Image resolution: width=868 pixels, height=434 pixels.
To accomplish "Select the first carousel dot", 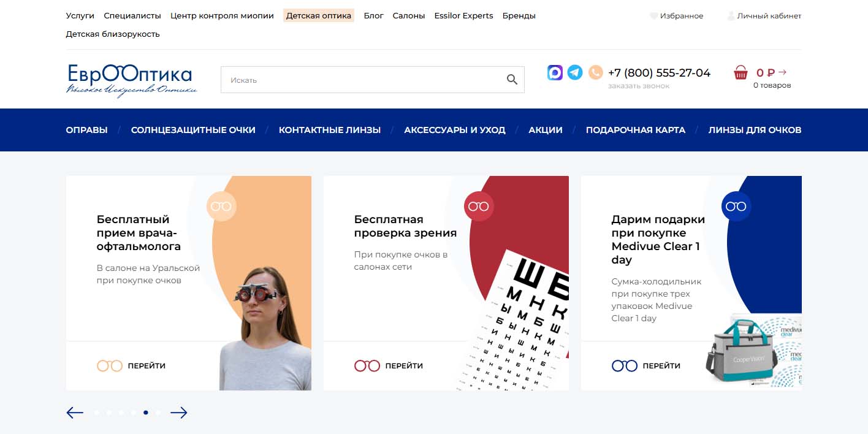I will click(x=97, y=413).
